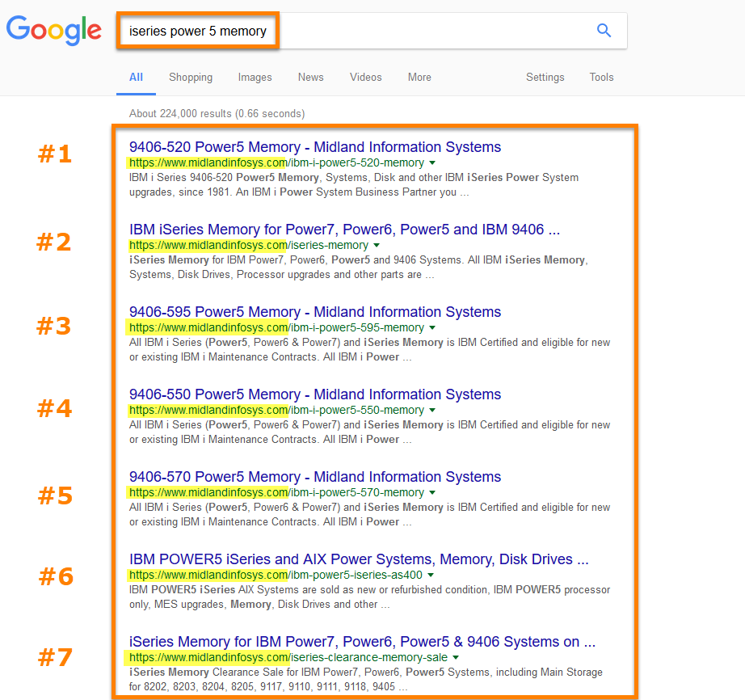Image resolution: width=745 pixels, height=700 pixels.
Task: Select the All tab
Action: click(x=136, y=77)
